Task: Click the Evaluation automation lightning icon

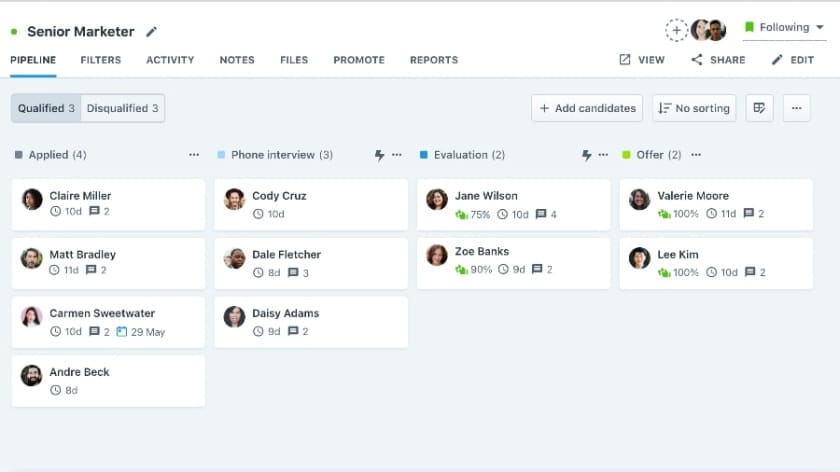Action: [x=587, y=155]
